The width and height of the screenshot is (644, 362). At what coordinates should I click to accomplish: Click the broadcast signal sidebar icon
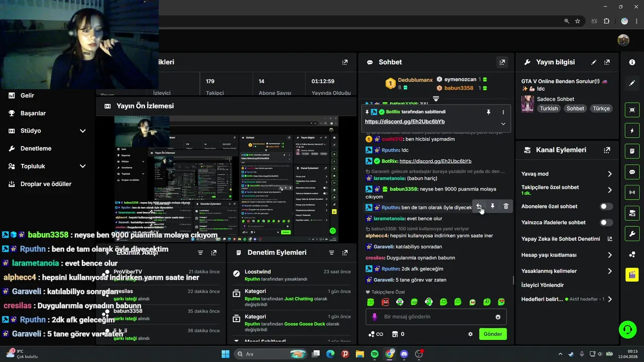click(632, 192)
